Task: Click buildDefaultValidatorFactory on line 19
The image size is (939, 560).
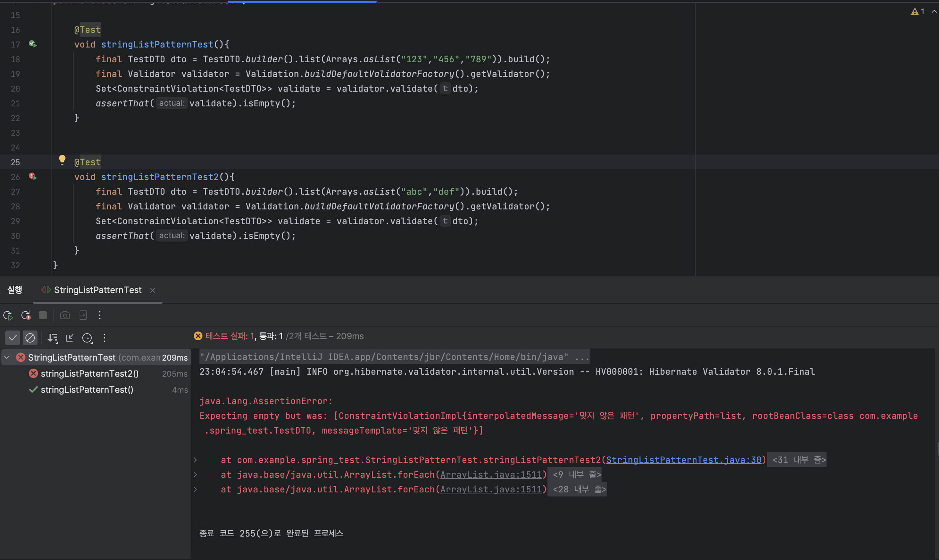Action: [x=379, y=74]
